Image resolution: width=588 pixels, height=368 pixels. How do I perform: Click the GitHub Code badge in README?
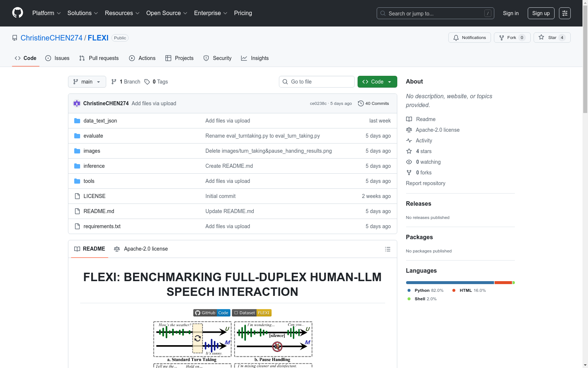(212, 313)
